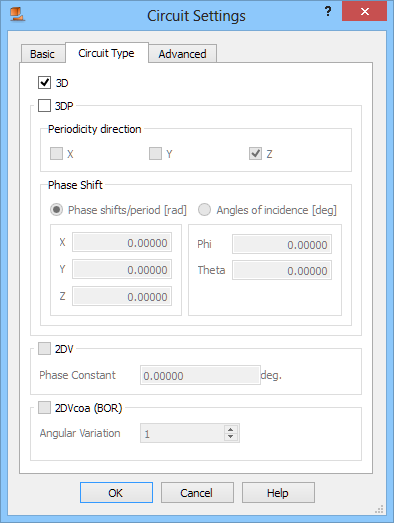Enable the 2DVcoa (BOR) checkbox

pyautogui.click(x=44, y=407)
